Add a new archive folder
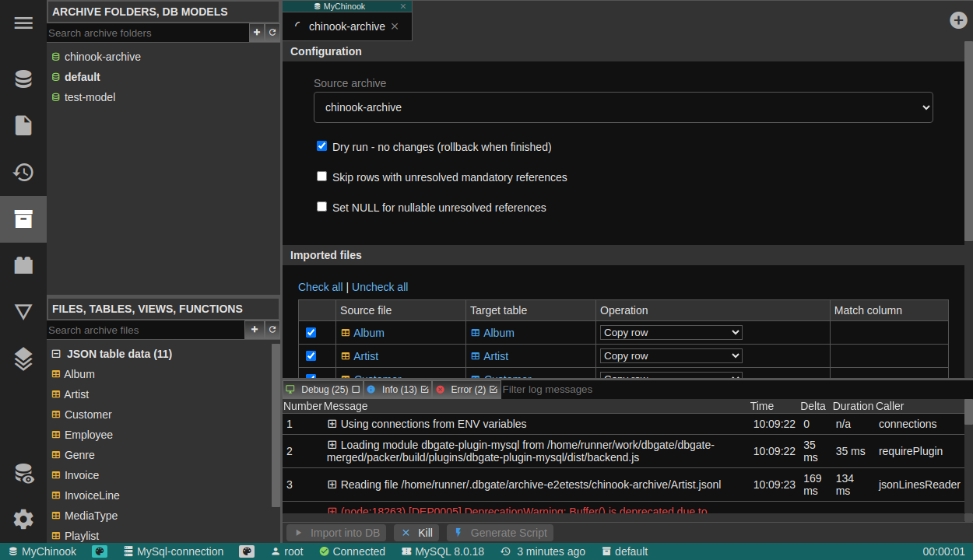Screen dimensions: 973x560 point(257,33)
